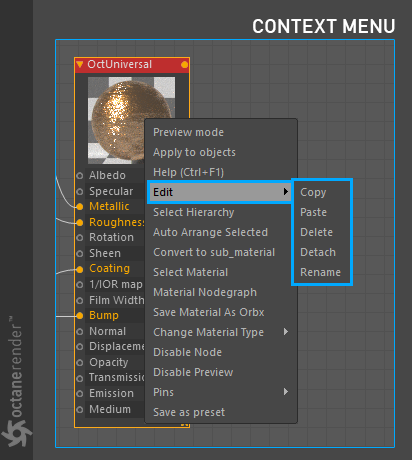Click Rename in Edit submenu

pos(322,272)
